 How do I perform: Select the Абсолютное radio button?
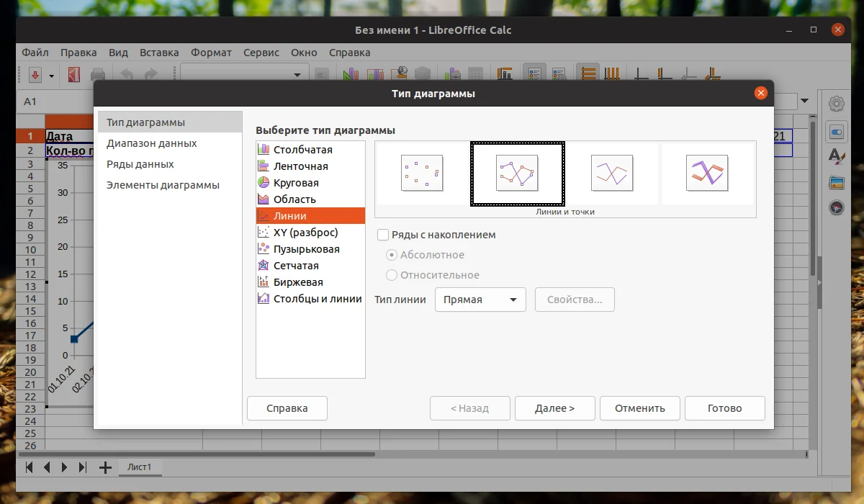tap(391, 254)
